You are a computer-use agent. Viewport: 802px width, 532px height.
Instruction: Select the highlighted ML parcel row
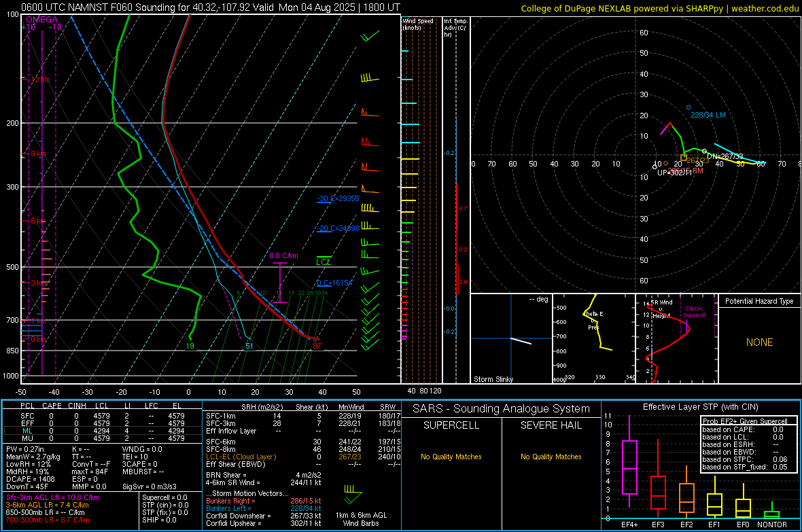(103, 431)
